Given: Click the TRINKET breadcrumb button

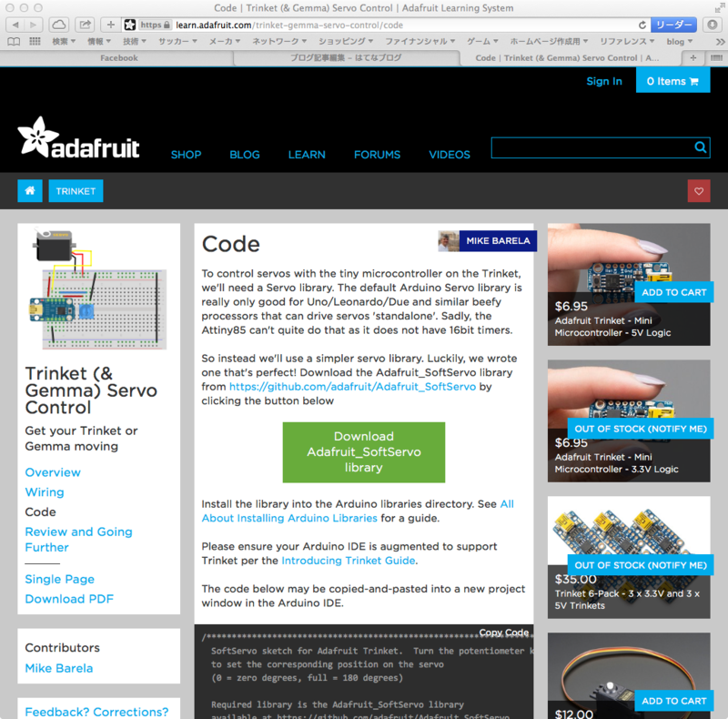Looking at the screenshot, I should [76, 191].
